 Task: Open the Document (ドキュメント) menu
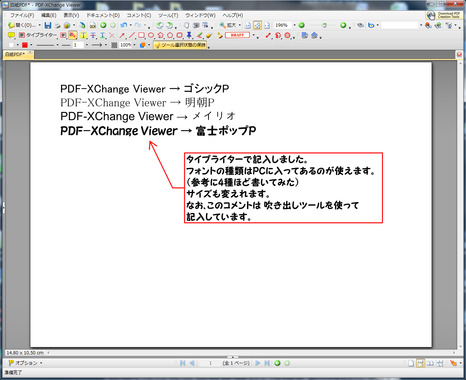pyautogui.click(x=103, y=15)
